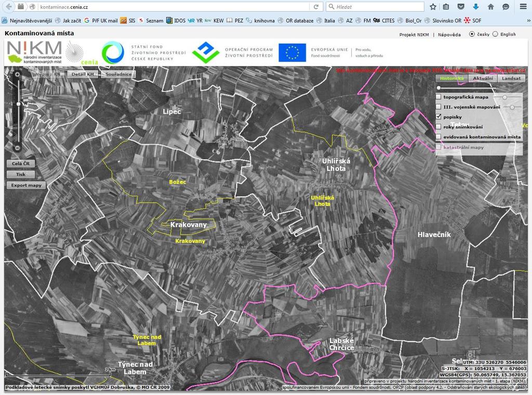Screen dimensions: 532x395
Task: Click the CENIA logo
Action: click(82, 53)
